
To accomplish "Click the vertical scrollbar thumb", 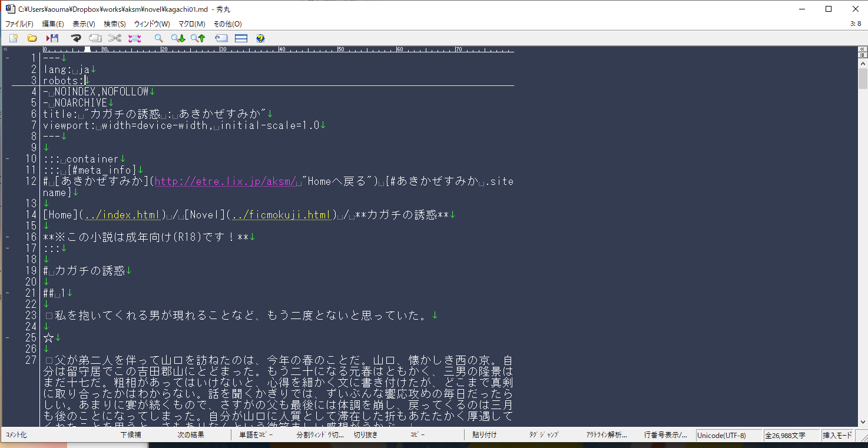I will (863, 78).
